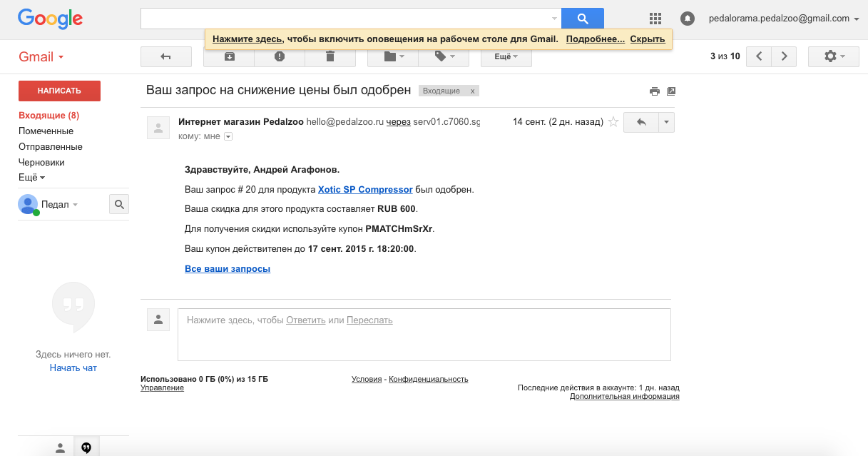
Task: Open the Xotic SP Compressor link
Action: [x=365, y=190]
